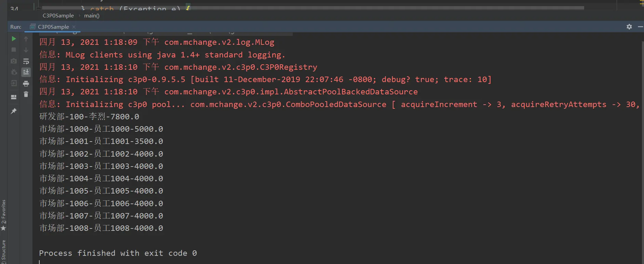Viewport: 644px width, 264px height.
Task: Rerun C3P0Sample with the green play icon
Action: click(x=14, y=39)
